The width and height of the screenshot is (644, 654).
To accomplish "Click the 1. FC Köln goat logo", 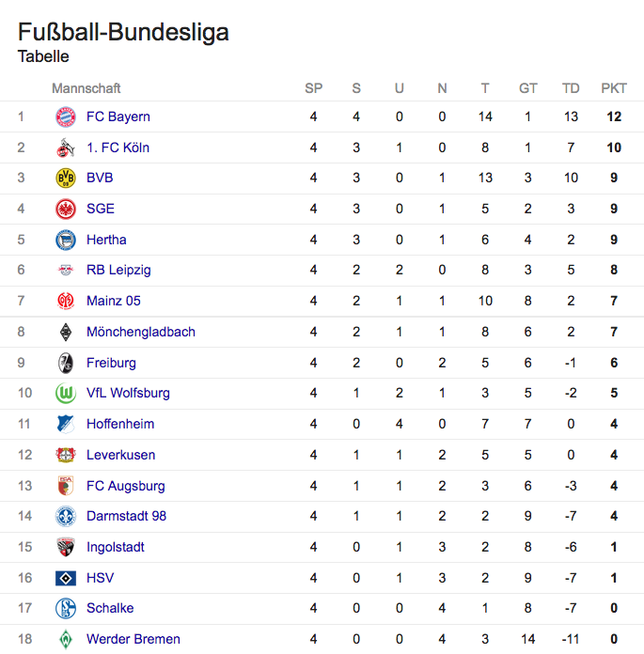I will point(66,148).
